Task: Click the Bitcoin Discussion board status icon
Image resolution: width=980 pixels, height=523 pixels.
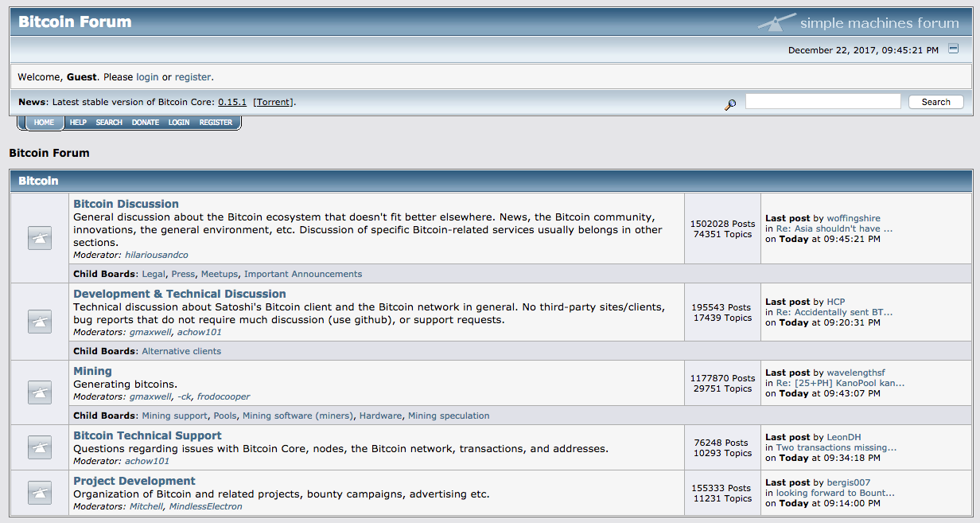Action: 40,238
